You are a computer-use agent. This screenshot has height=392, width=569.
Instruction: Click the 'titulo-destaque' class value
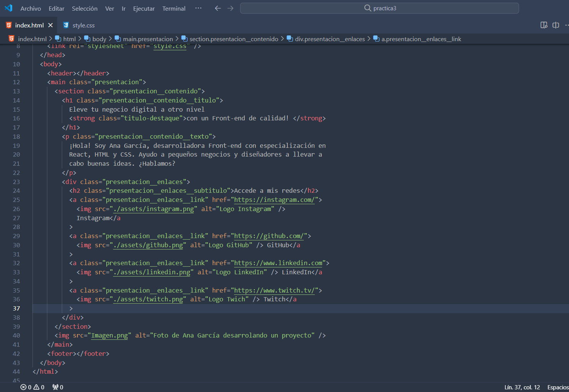pyautogui.click(x=152, y=118)
